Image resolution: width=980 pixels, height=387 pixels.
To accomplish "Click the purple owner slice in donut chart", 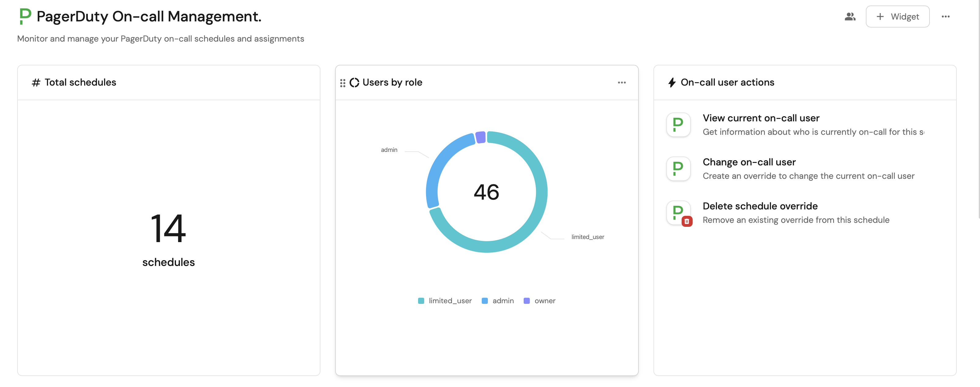I will coord(481,137).
